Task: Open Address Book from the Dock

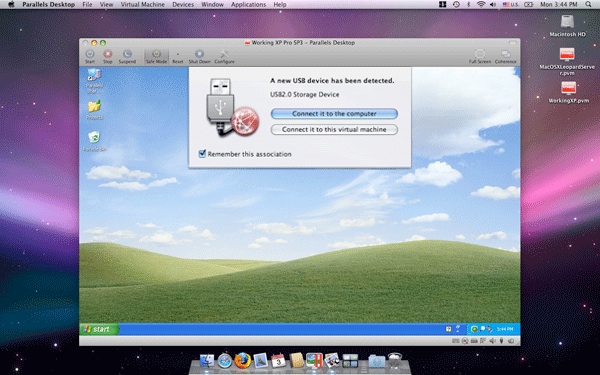Action: [297, 360]
